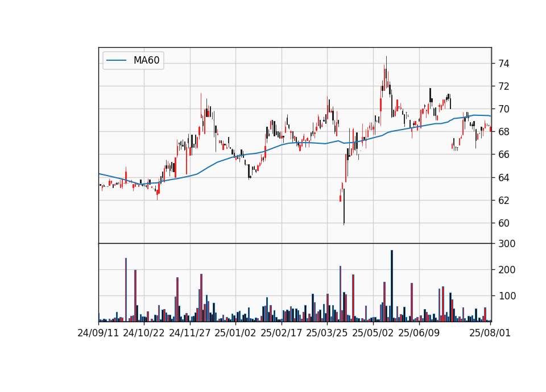This screenshot has height=392, width=546.
Task: Click the price axis value 64
Action: [504, 178]
